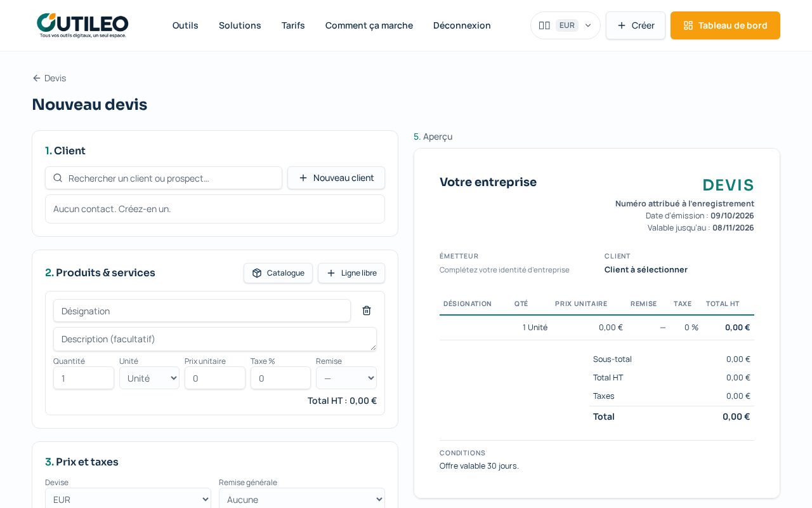Viewport: 812px width, 508px height.
Task: Open the Outils menu
Action: [185, 25]
